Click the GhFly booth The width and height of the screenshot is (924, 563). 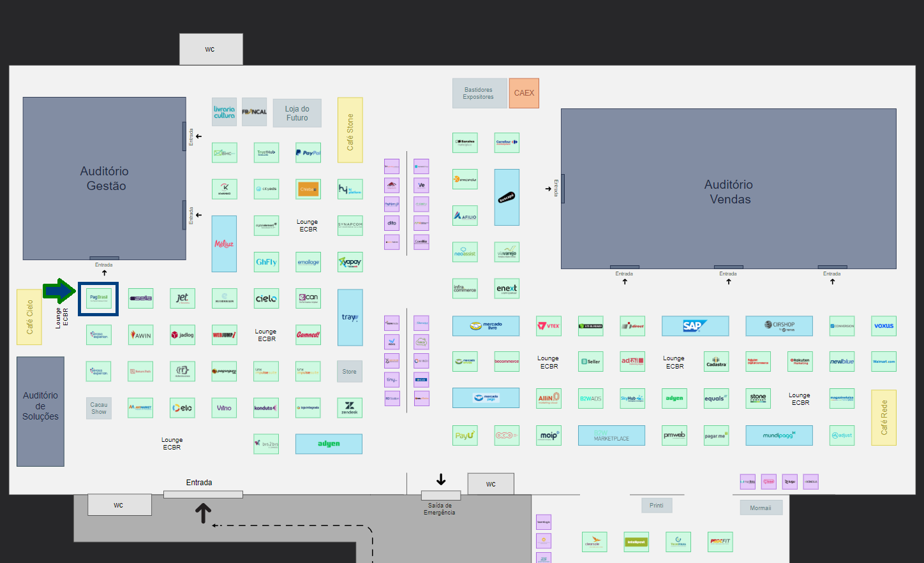[266, 262]
